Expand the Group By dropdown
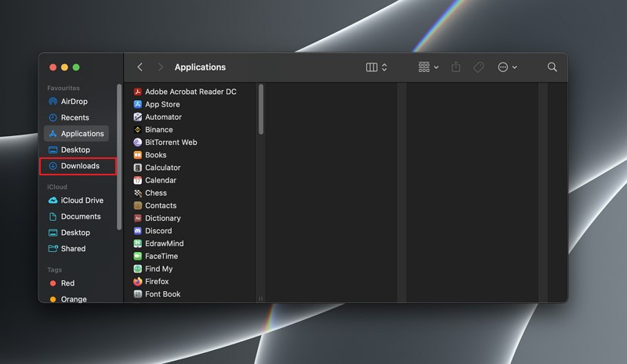The width and height of the screenshot is (627, 364). click(x=428, y=67)
